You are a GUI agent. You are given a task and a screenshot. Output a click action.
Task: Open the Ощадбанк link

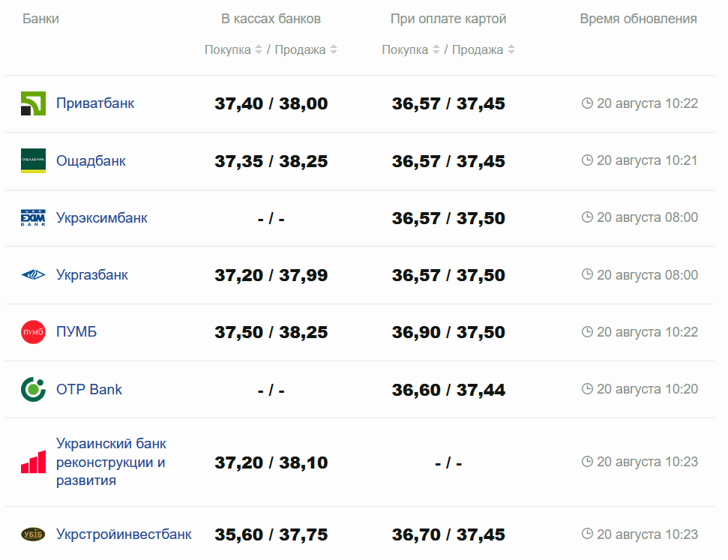tap(91, 160)
